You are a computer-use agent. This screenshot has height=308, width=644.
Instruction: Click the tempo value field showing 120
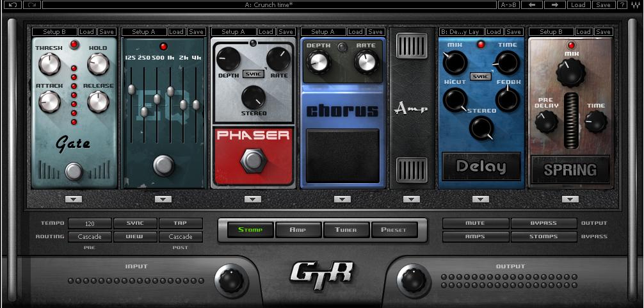[90, 223]
